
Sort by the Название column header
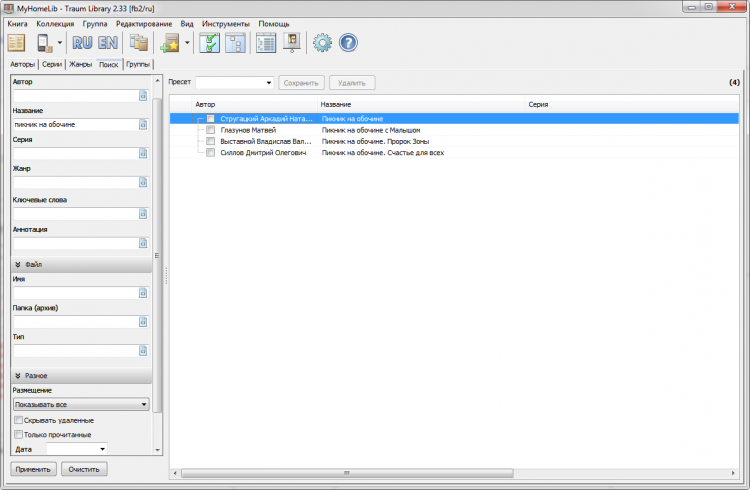[421, 104]
